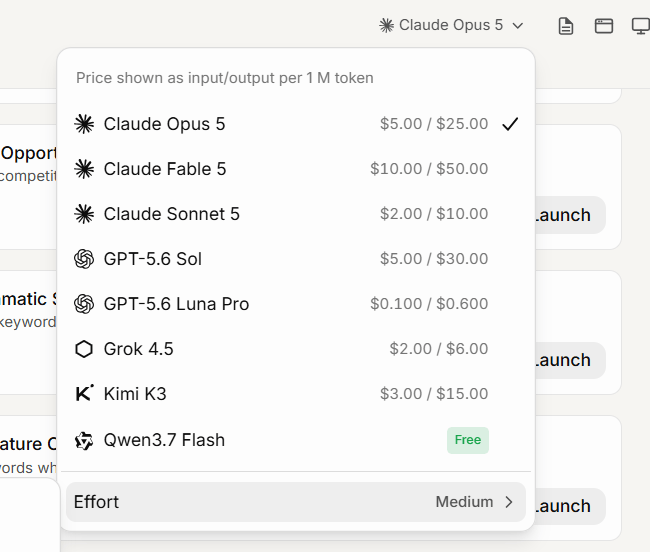
Task: Click the checkmark next to Claude Opus 5
Action: (x=510, y=124)
